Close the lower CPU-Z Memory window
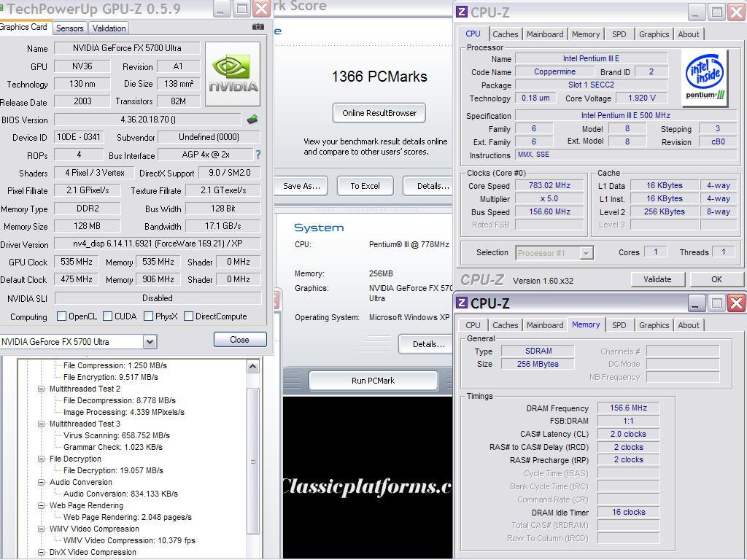747x560 pixels. (x=736, y=303)
